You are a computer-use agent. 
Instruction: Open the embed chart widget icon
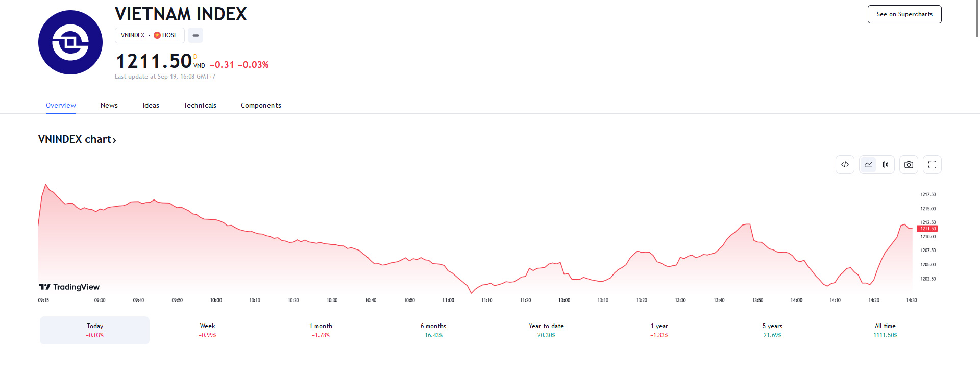[845, 165]
